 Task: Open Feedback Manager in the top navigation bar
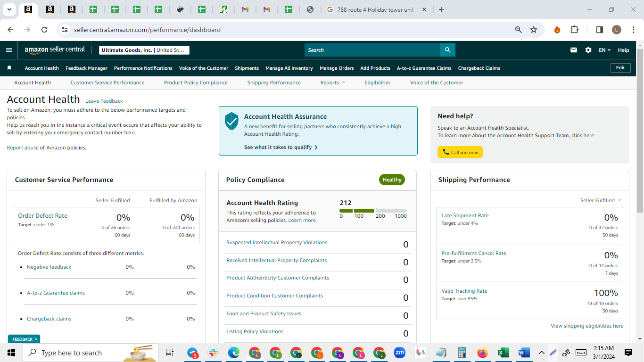(x=86, y=68)
